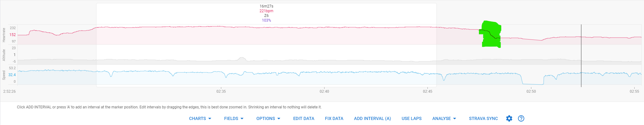Click the USE LAPS button
The height and width of the screenshot is (125, 644).
tap(412, 118)
